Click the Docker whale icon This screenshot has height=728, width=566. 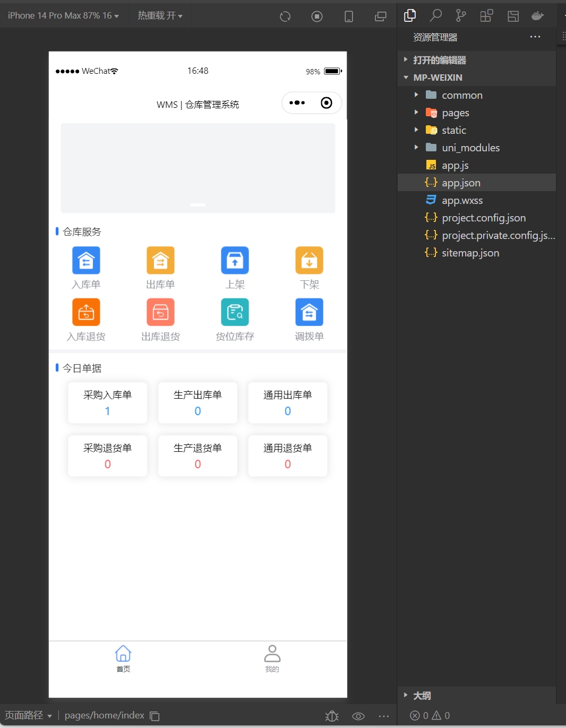(538, 15)
